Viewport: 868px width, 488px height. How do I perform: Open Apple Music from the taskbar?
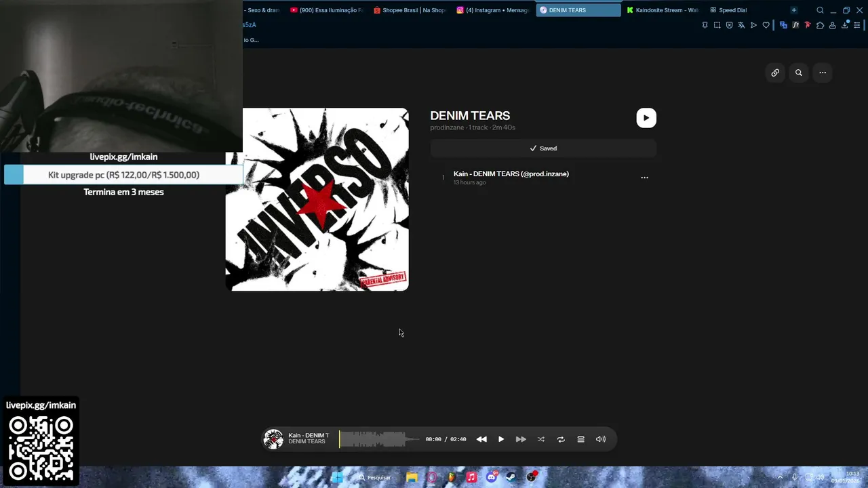[471, 477]
